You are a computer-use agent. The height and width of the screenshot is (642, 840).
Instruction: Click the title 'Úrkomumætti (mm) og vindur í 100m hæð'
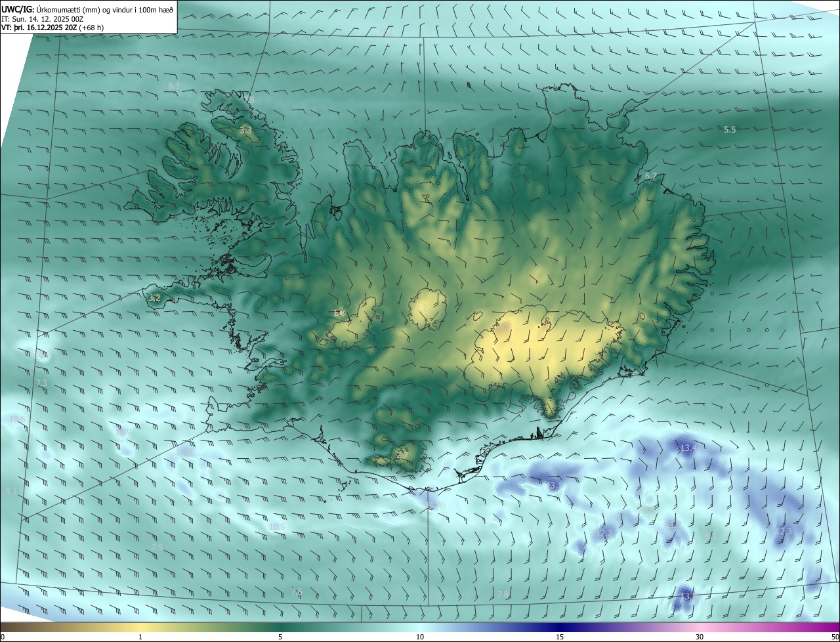click(106, 9)
